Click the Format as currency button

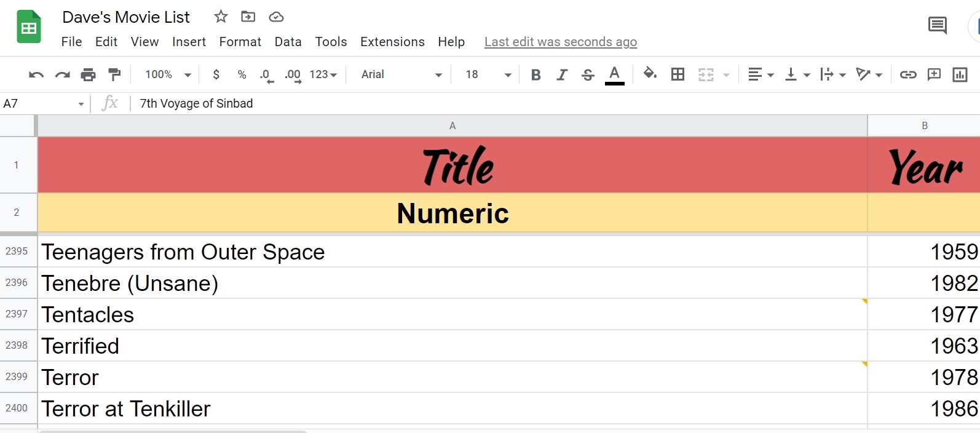[x=216, y=74]
